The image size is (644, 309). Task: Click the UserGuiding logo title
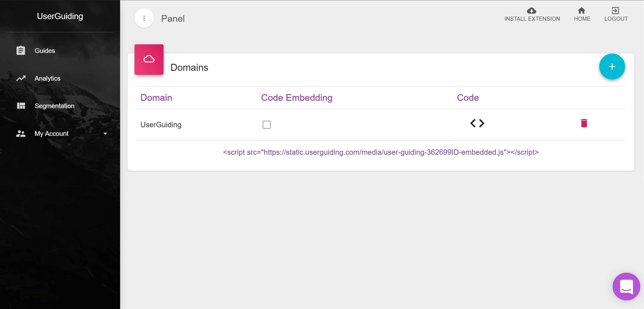click(60, 16)
